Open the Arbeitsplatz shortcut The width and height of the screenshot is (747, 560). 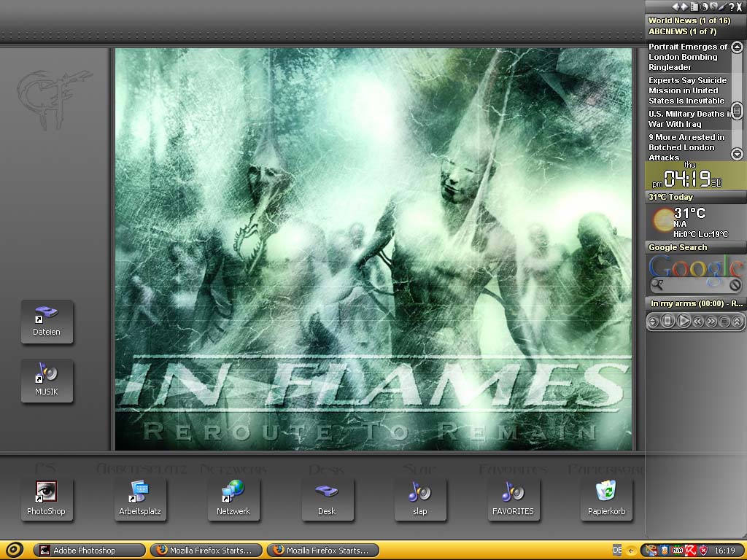[x=140, y=500]
